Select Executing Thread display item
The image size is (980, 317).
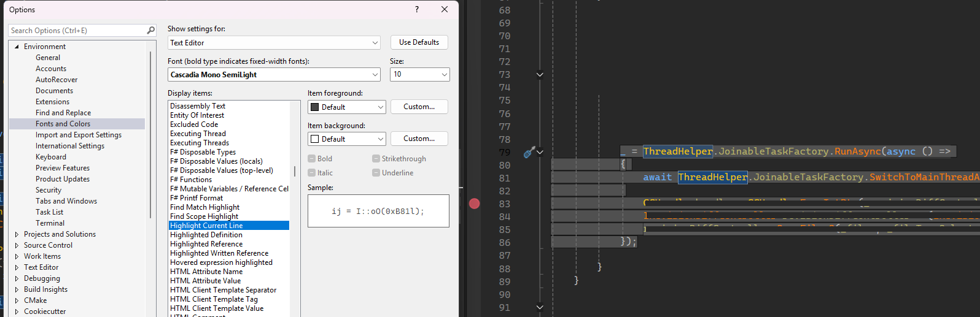198,134
